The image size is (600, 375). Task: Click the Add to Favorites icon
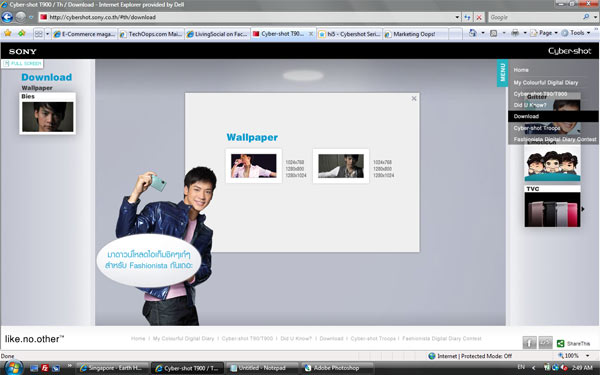(21, 33)
